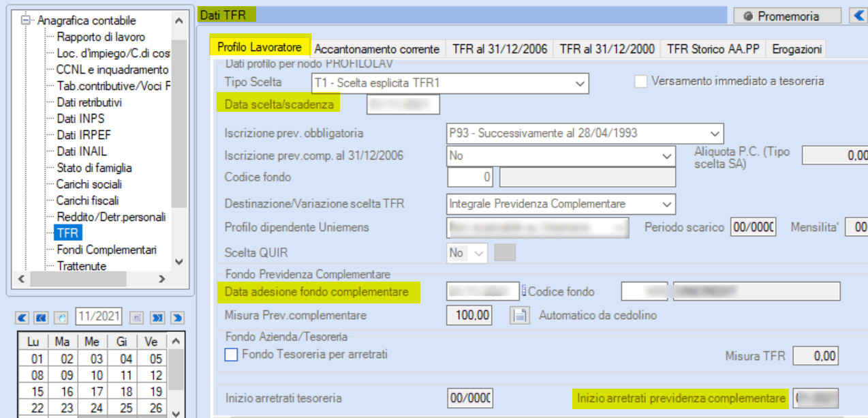This screenshot has height=418, width=868.
Task: Select Rapporto di lavoro in tree
Action: tap(101, 37)
